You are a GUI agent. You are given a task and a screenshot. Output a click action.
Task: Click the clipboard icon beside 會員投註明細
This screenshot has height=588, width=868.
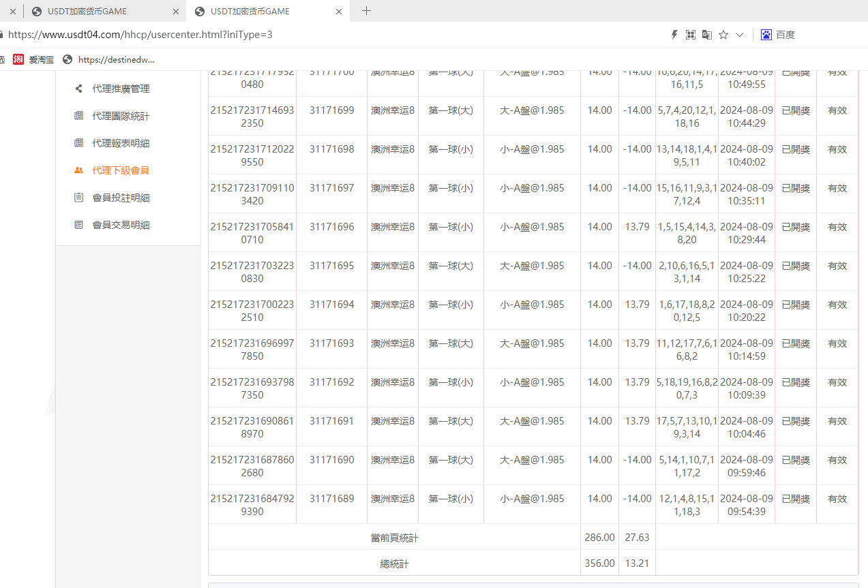[x=79, y=198]
